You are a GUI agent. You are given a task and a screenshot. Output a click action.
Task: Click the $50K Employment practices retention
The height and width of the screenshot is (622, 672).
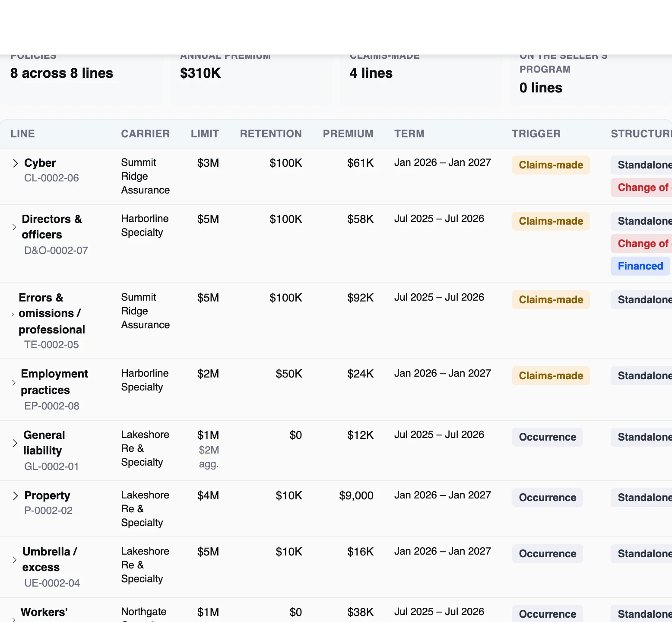[x=289, y=374]
